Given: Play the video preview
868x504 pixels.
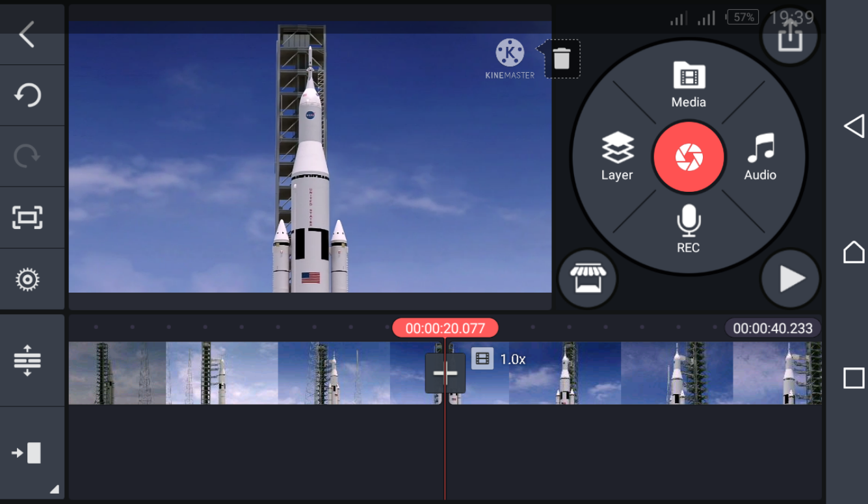Looking at the screenshot, I should pyautogui.click(x=789, y=278).
